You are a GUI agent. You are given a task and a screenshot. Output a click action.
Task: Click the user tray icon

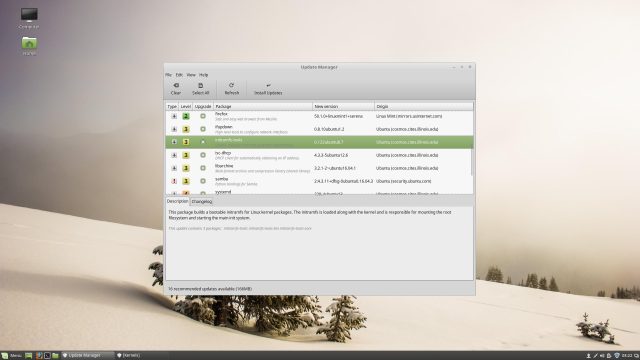[589, 356]
